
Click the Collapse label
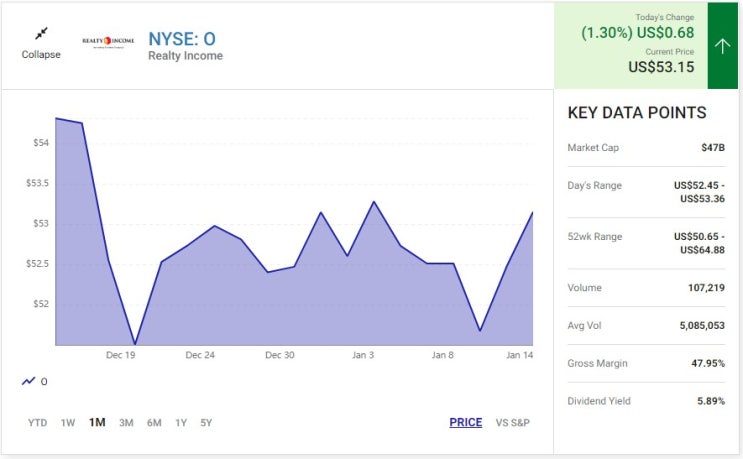pos(41,54)
